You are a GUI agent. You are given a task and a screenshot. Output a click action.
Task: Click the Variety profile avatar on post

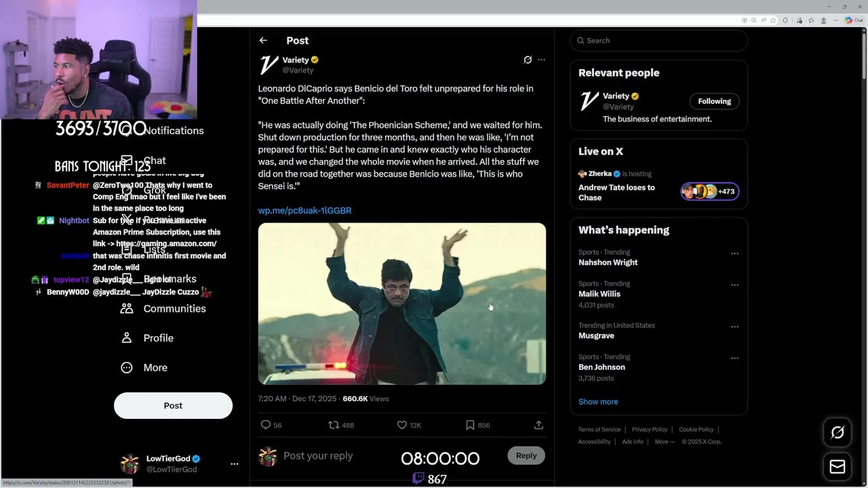click(269, 65)
